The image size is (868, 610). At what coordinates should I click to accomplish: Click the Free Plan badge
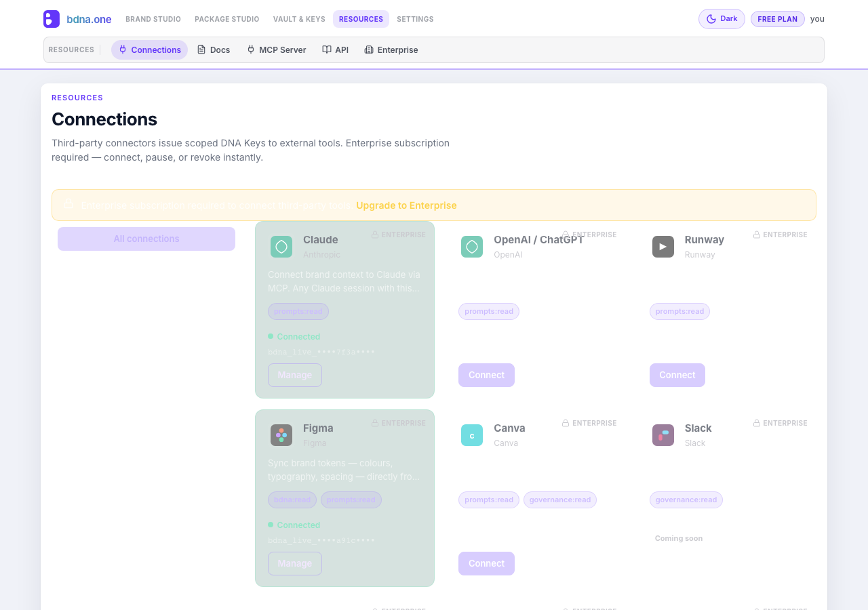pyautogui.click(x=777, y=19)
